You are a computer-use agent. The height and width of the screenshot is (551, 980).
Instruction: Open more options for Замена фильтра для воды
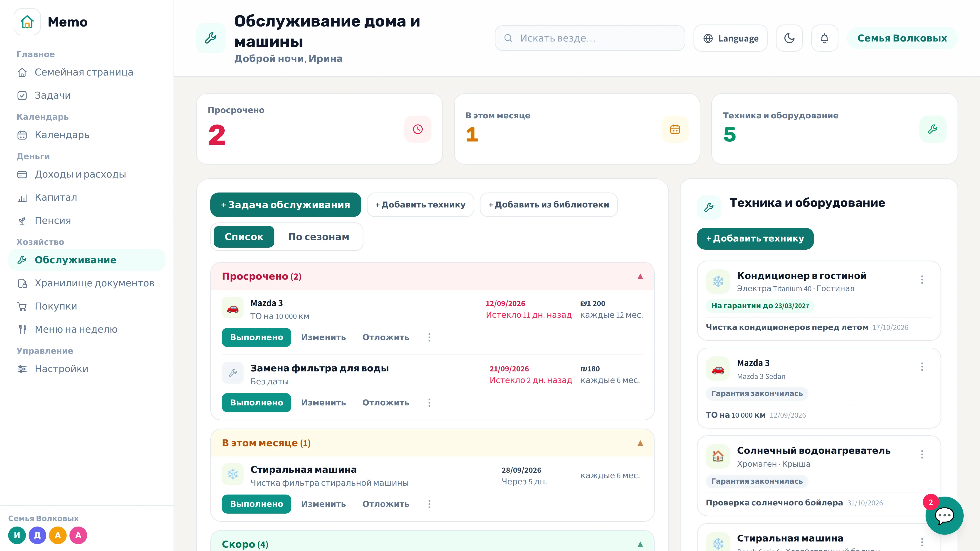(429, 403)
